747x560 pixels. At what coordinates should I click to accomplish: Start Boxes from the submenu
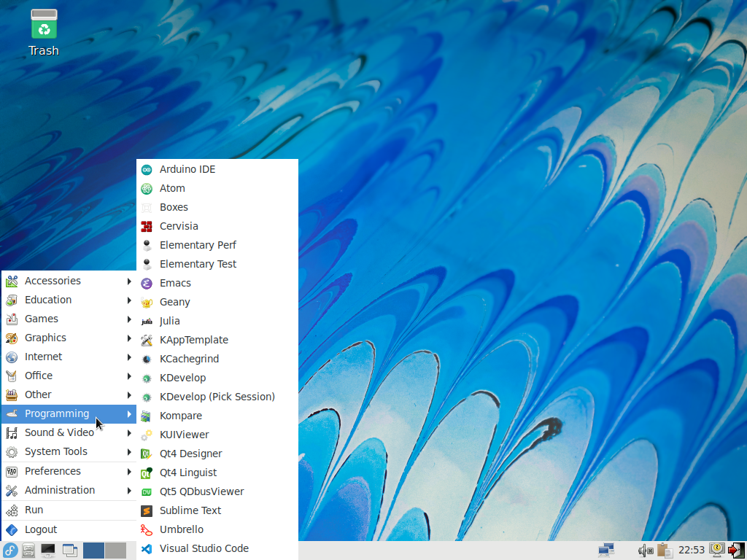tap(217, 207)
